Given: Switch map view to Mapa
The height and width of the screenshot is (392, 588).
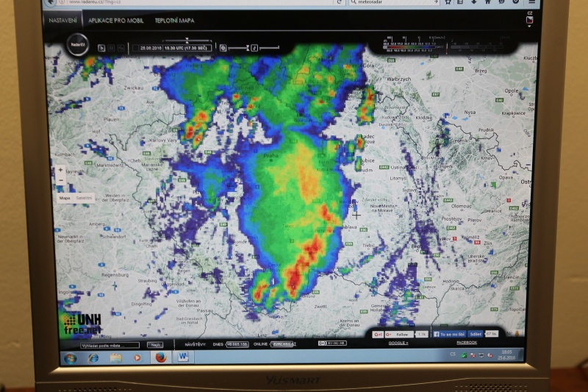Looking at the screenshot, I should [x=65, y=198].
